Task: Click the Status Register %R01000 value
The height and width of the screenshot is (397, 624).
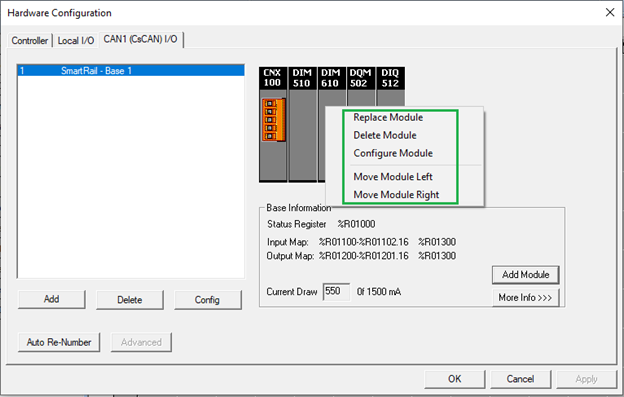Action: 356,224
